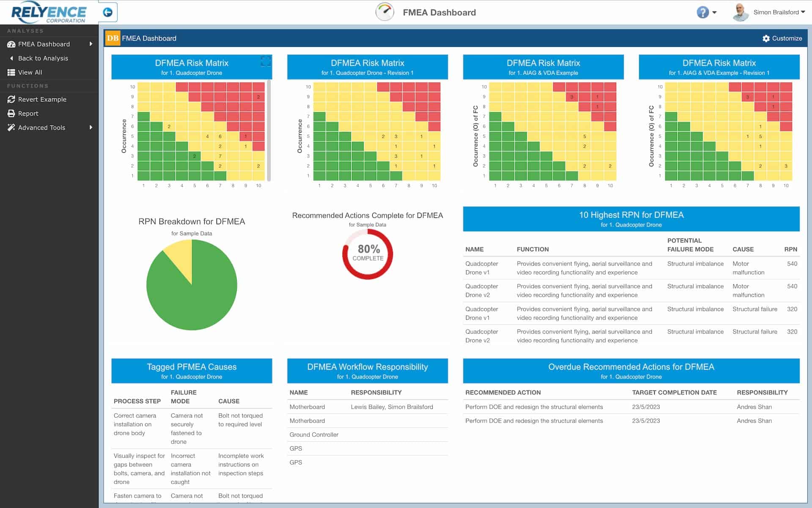Click the arrow icon next to the Relyence logo
Screen dimensions: 812x508
108,12
